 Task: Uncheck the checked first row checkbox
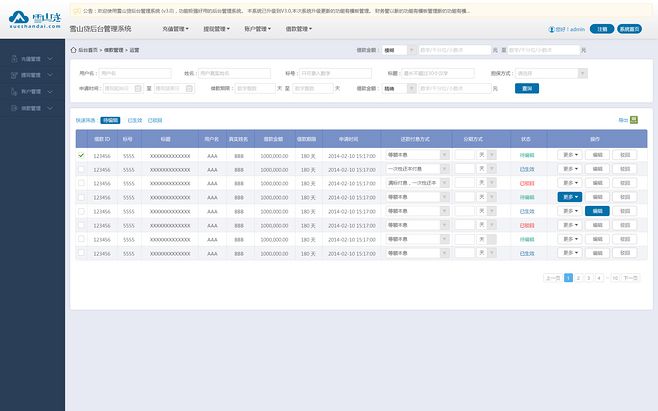[81, 155]
